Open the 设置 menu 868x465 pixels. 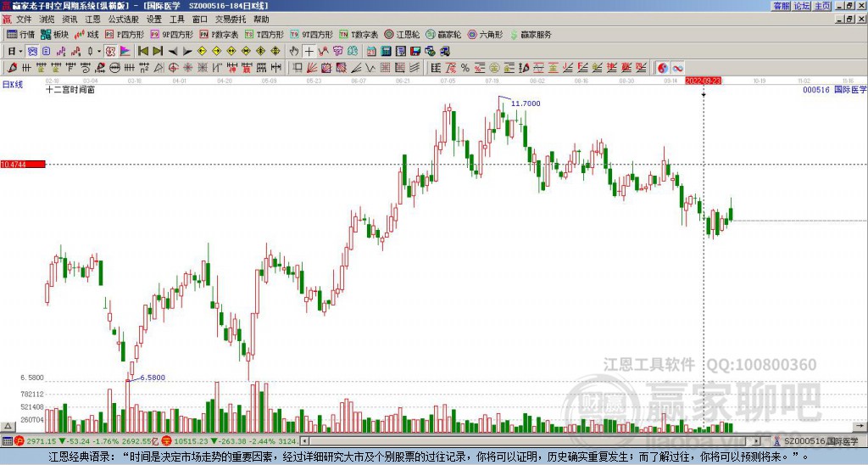154,20
